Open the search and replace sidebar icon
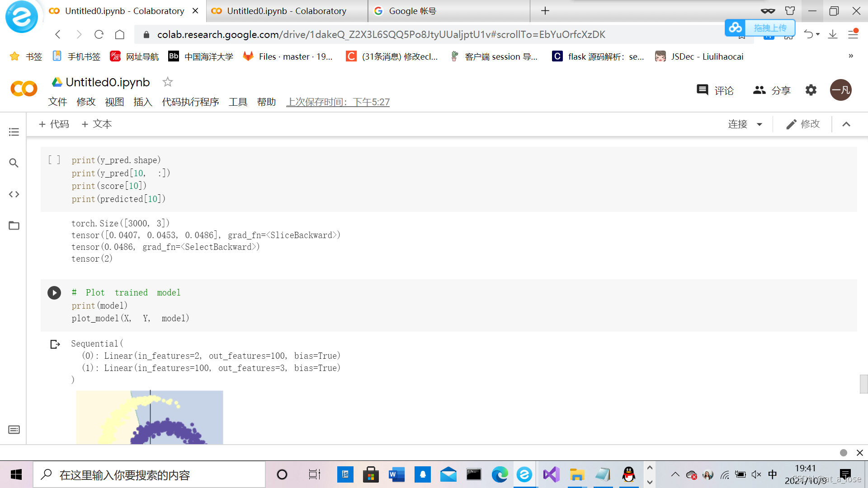The image size is (868, 488). point(14,163)
